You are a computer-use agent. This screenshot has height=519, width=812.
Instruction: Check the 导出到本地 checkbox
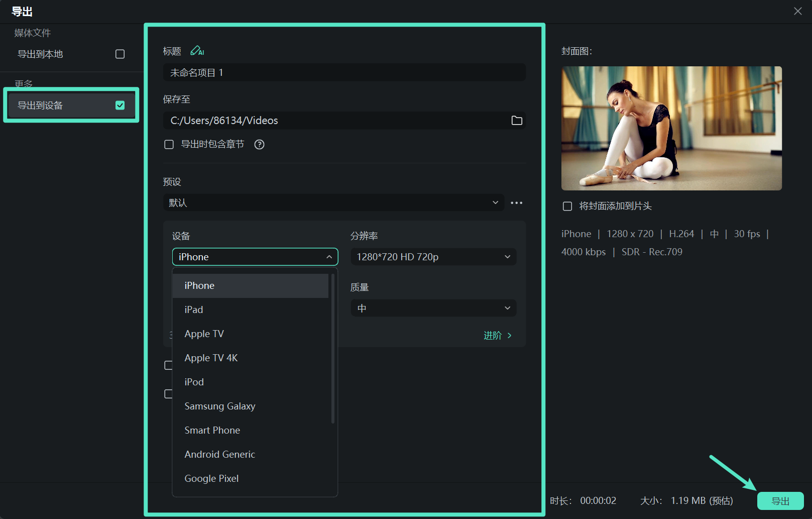(x=120, y=54)
